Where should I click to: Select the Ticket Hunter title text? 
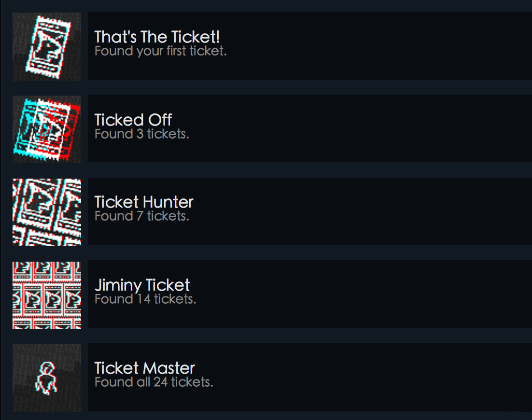[x=144, y=202]
